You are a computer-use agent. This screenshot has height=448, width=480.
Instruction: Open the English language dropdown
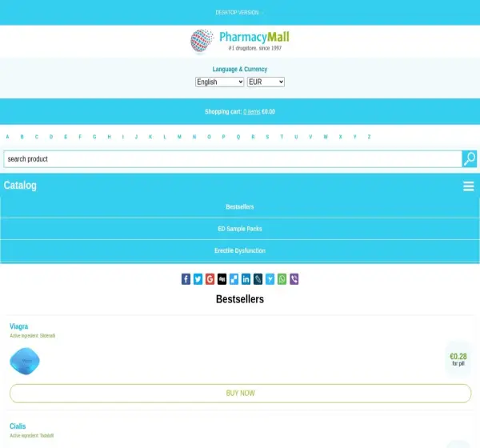coord(219,82)
